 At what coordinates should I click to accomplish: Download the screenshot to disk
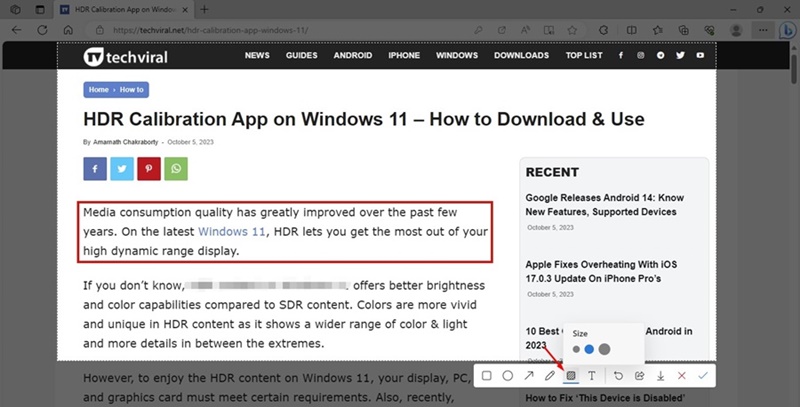660,376
